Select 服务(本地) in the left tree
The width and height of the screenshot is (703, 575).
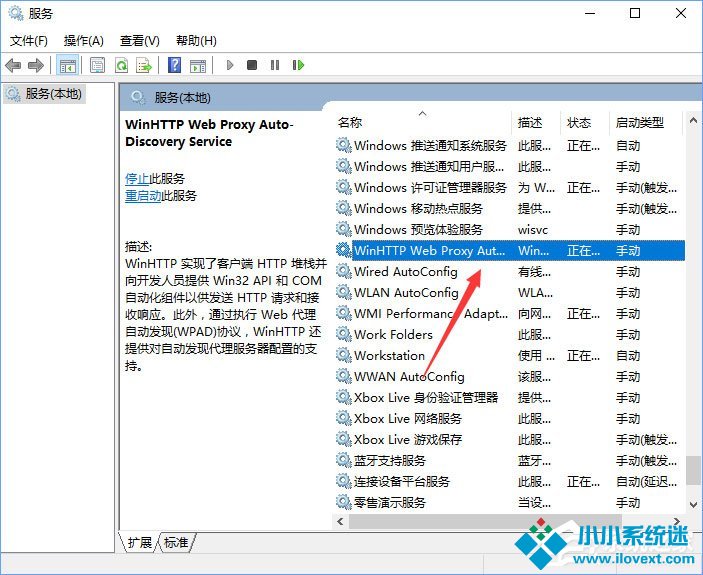pos(45,94)
